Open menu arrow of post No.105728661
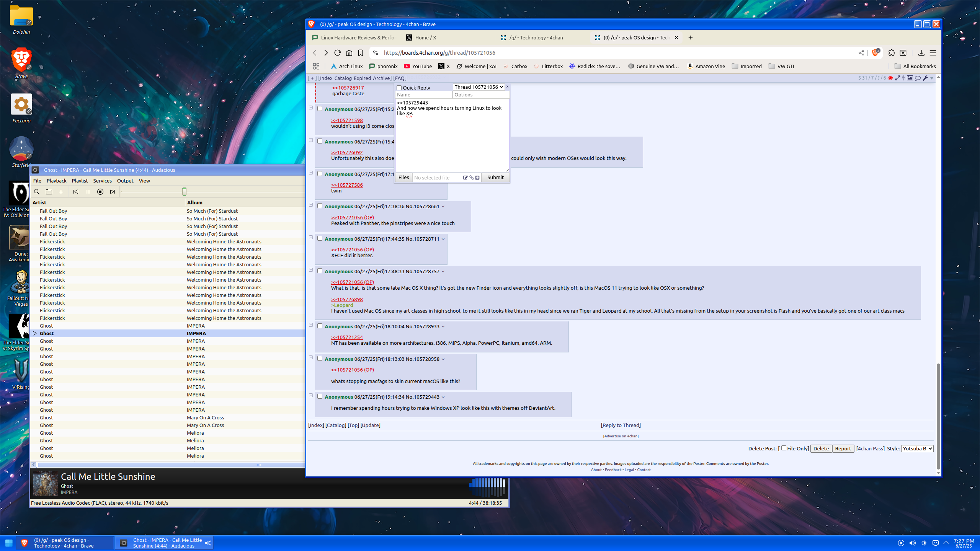Screen dimensions: 980x551 443,207
